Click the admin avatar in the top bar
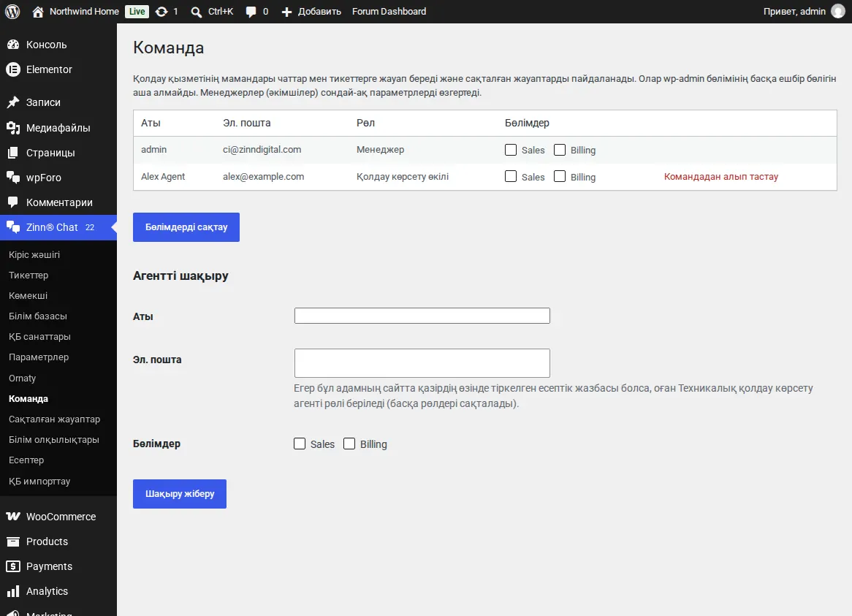The image size is (852, 616). [838, 12]
